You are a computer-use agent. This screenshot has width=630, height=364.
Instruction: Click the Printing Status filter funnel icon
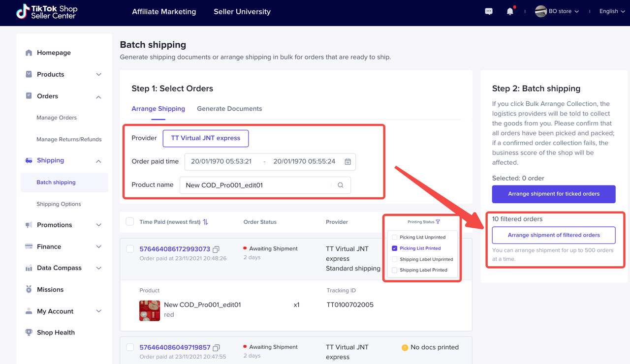click(x=438, y=222)
